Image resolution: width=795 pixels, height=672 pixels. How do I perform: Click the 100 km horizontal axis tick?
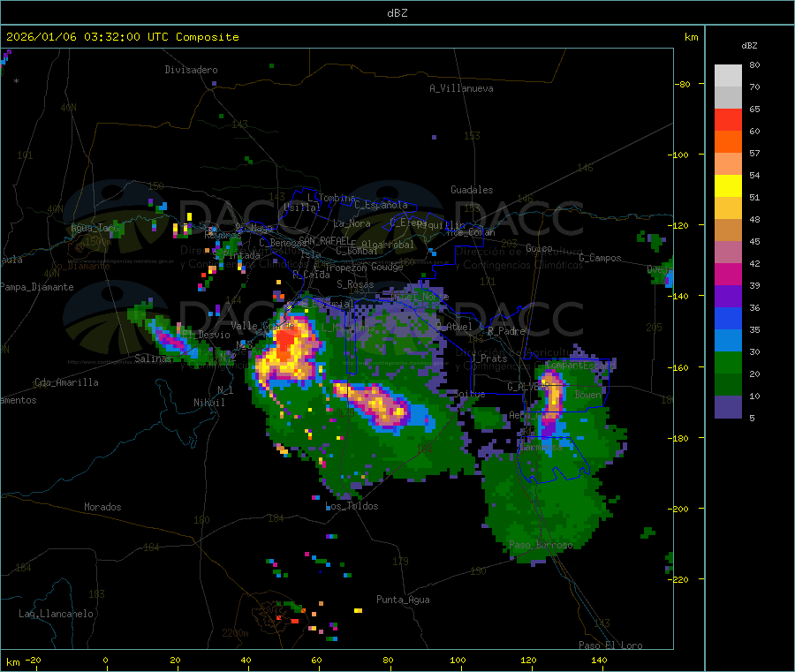pyautogui.click(x=458, y=660)
